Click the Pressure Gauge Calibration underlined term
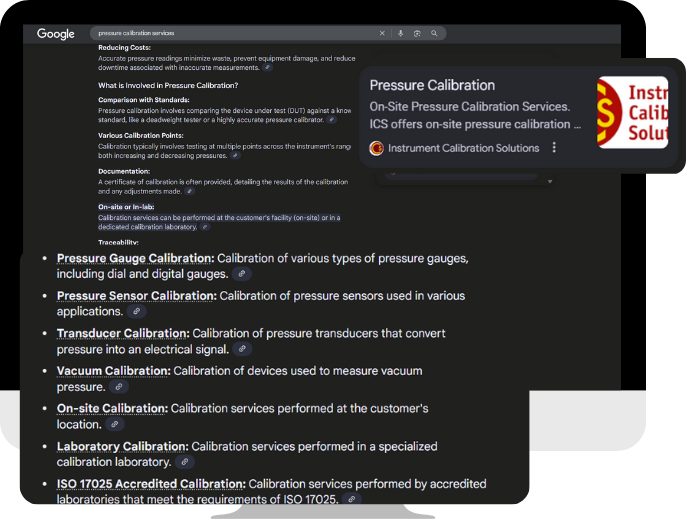 (x=135, y=258)
